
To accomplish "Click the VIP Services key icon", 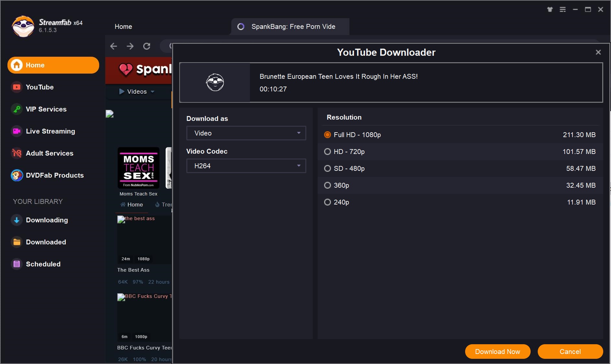I will coord(17,109).
